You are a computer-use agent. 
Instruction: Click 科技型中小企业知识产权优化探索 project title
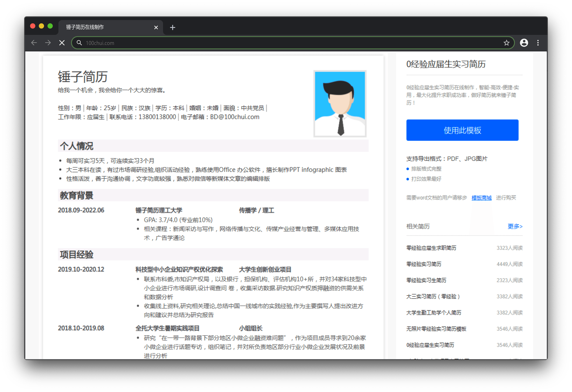[179, 269]
